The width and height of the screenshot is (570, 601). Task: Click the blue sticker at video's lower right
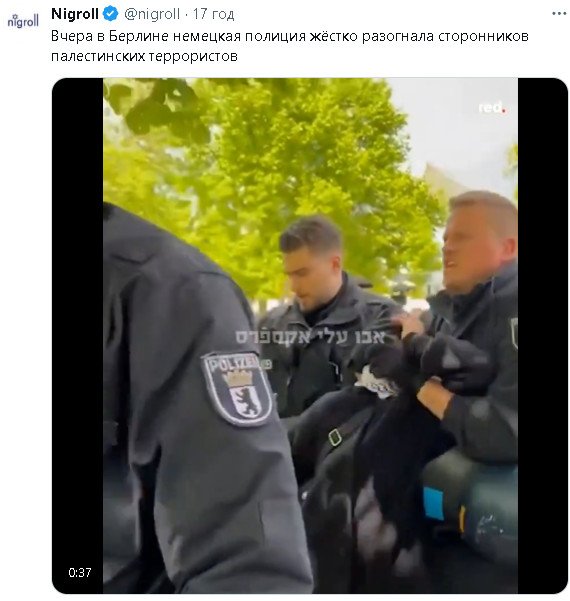click(433, 504)
